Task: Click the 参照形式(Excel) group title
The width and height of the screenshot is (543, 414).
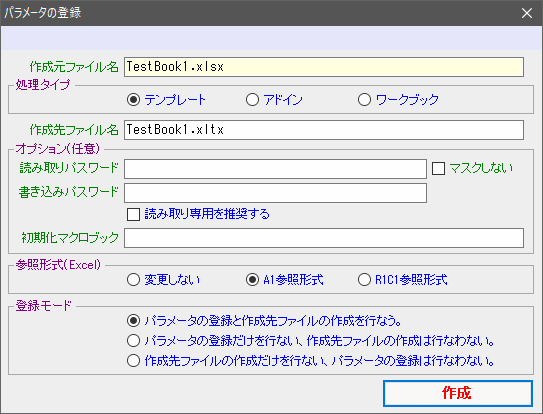Action: 58,265
